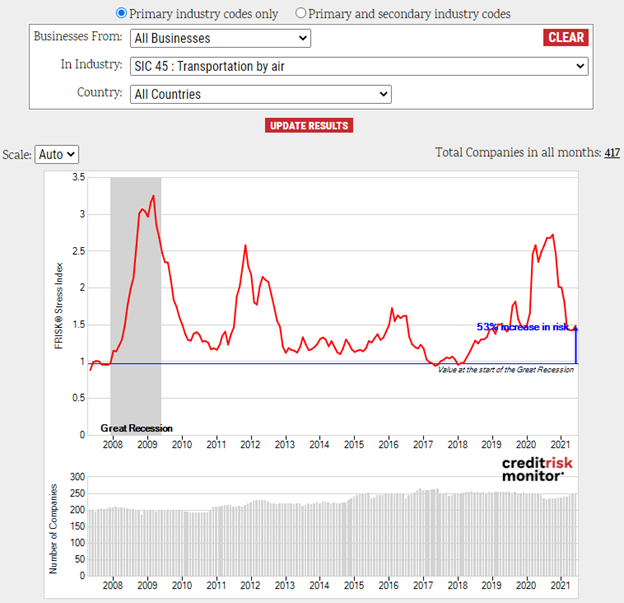Select Primary and secondary industry codes option
The width and height of the screenshot is (624, 603).
coord(300,13)
